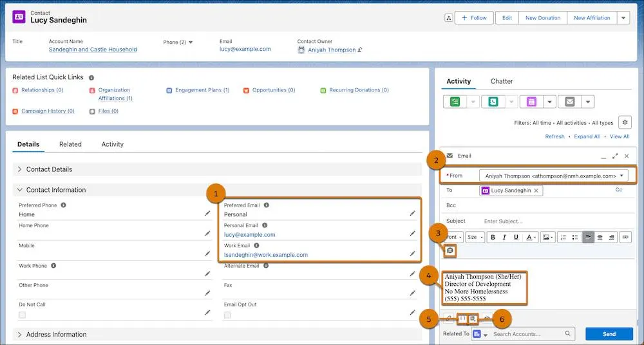Click the Email envelope icon in Activity composer
Screen dimensions: 644x345
click(570, 102)
